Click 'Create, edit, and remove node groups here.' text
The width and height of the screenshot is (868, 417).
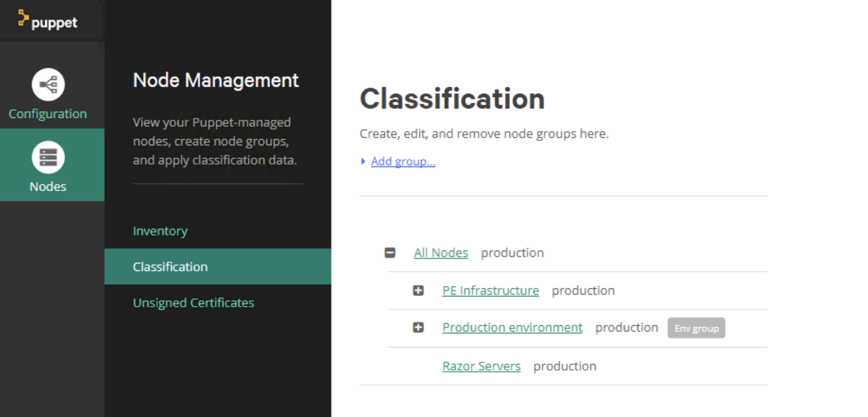click(x=484, y=134)
